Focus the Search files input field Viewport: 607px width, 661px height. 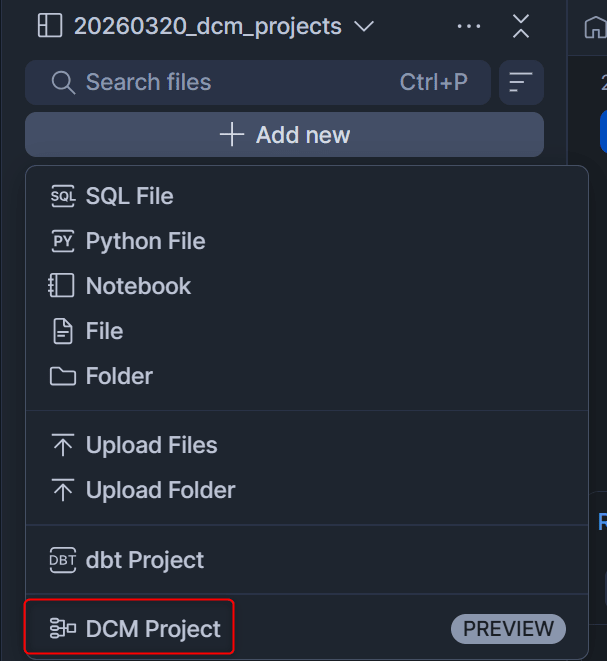click(230, 82)
